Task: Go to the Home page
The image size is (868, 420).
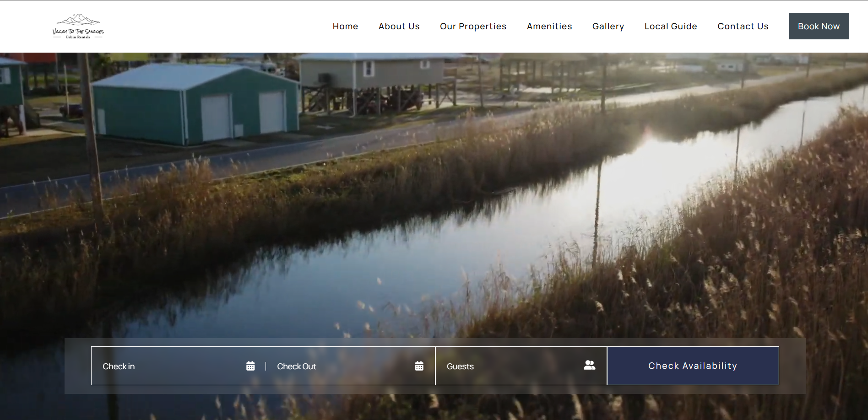Action: pos(345,27)
